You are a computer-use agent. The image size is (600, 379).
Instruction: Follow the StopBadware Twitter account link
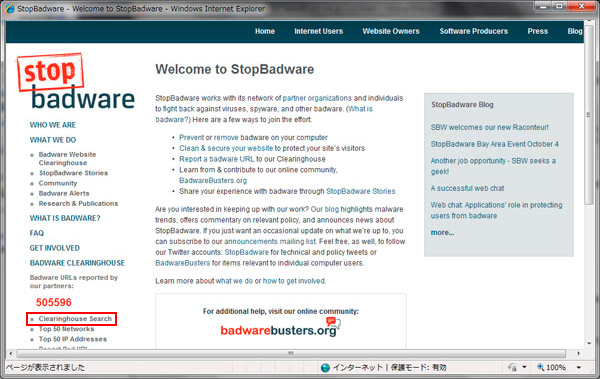pos(246,252)
